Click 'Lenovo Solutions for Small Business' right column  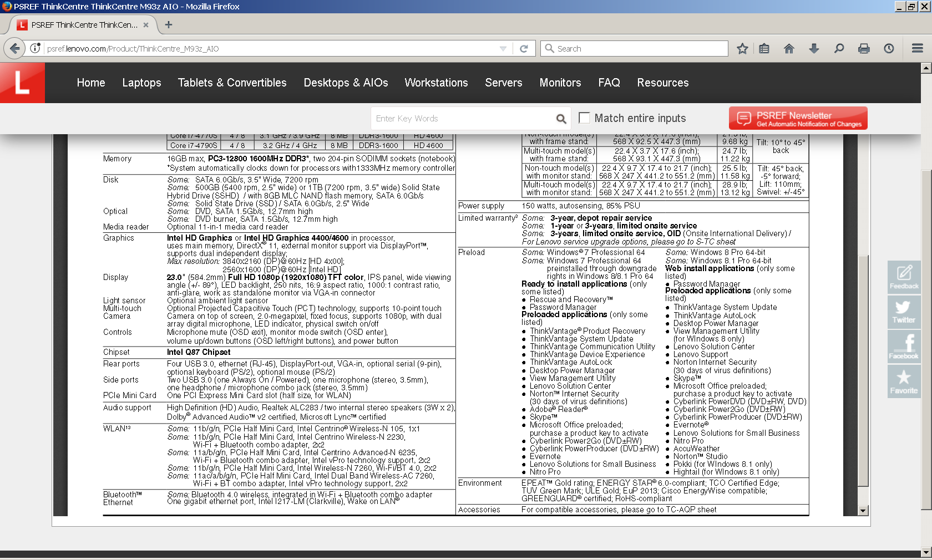coord(737,433)
